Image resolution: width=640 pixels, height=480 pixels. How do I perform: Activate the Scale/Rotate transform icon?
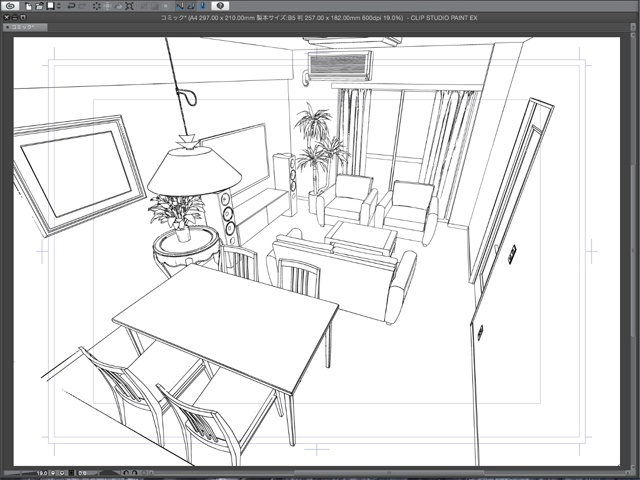point(129,6)
